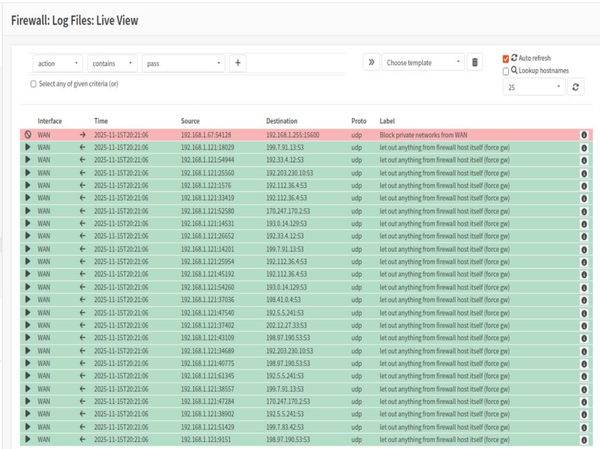Open the 'pass' filter value field

(x=184, y=63)
